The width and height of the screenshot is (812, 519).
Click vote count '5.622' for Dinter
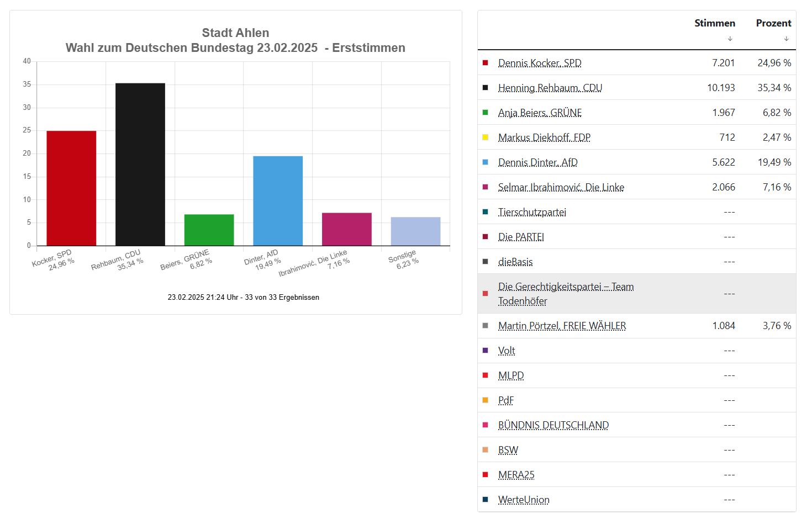(x=724, y=162)
